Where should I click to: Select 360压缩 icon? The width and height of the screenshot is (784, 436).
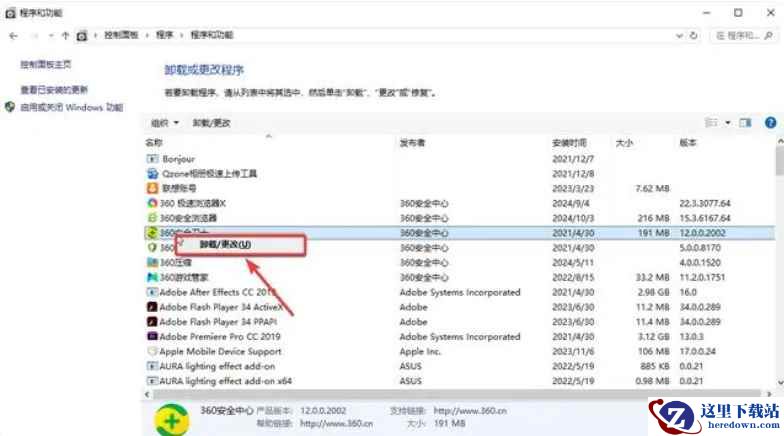click(x=152, y=262)
